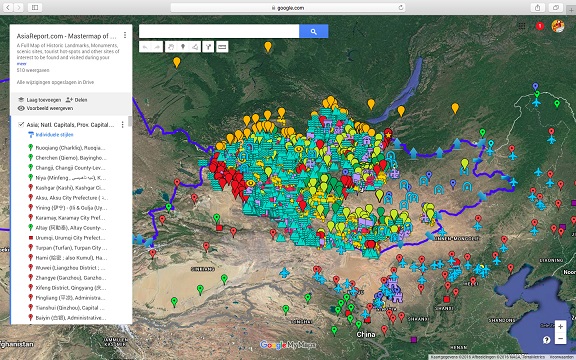Select the Yining list entry
Screen dimensions: 576x360
(x=71, y=208)
